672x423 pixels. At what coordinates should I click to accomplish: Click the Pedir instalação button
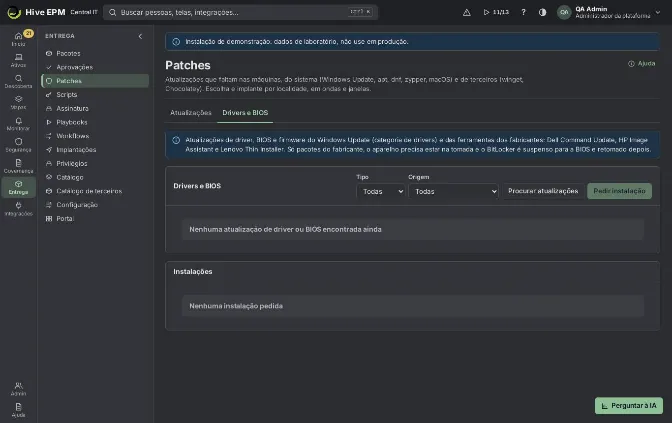click(619, 191)
